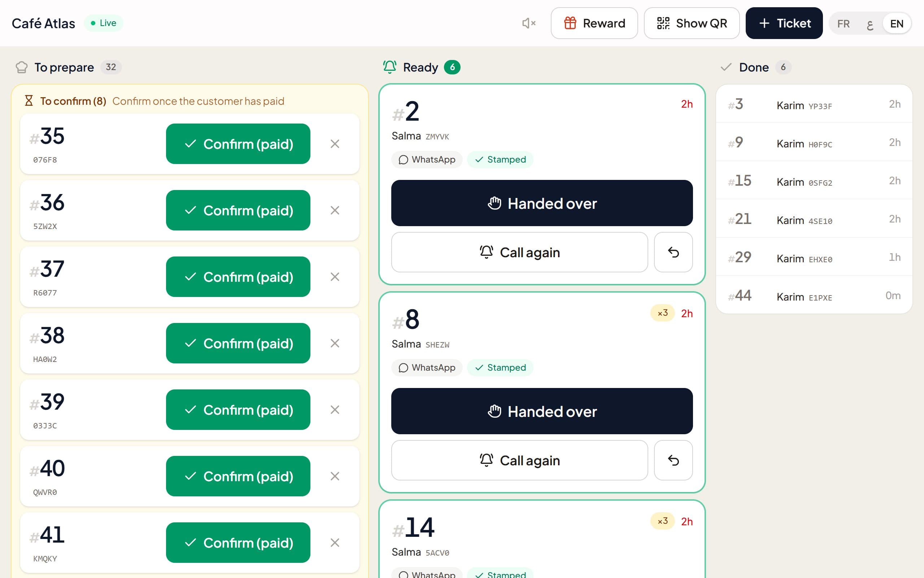Image resolution: width=924 pixels, height=578 pixels.
Task: Click x3 badge on ticket #14
Action: [x=662, y=521]
